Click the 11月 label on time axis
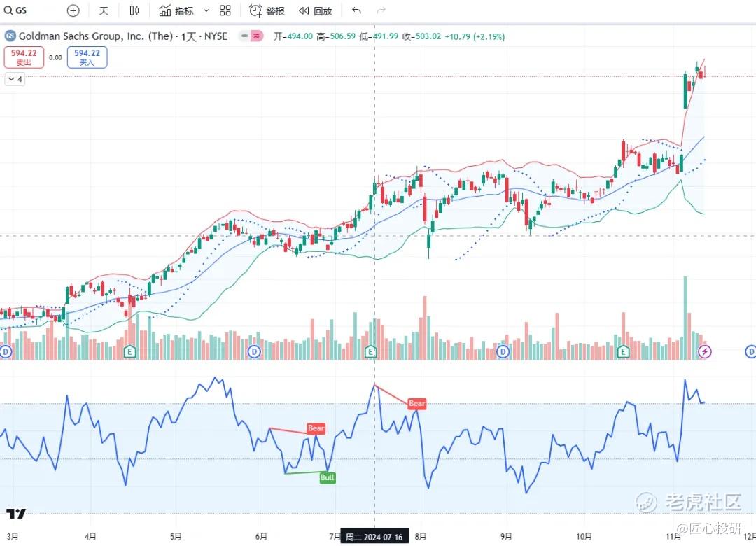756x546 pixels. point(673,536)
